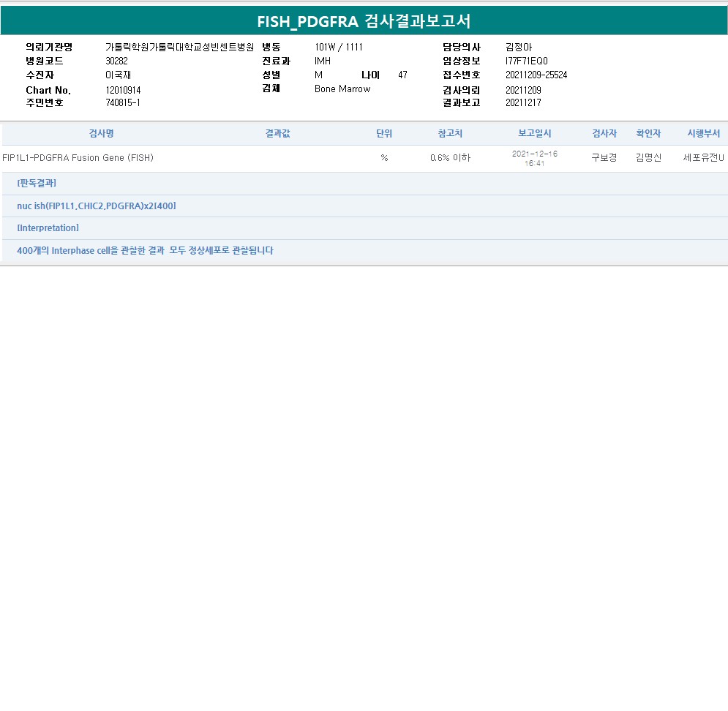Viewport: 728px width, 711px height.
Task: Click the 검사자 column header
Action: coord(604,133)
